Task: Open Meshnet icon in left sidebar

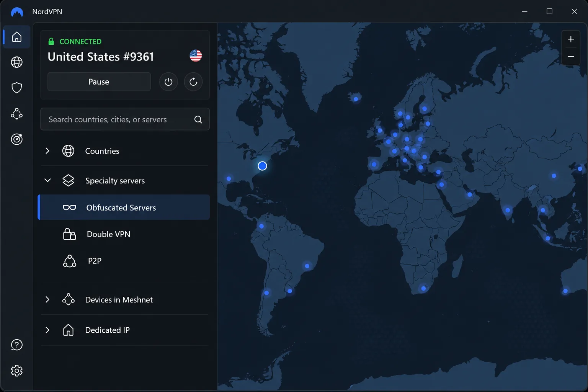Action: pyautogui.click(x=16, y=114)
